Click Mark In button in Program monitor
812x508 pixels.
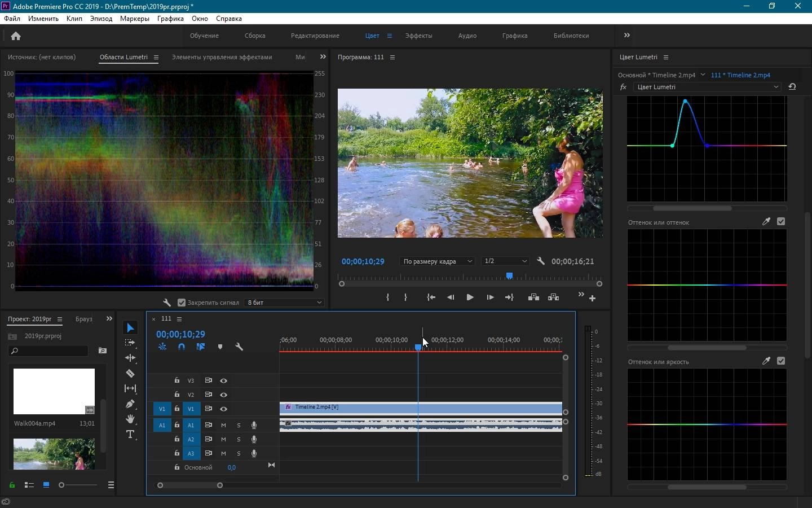(387, 297)
